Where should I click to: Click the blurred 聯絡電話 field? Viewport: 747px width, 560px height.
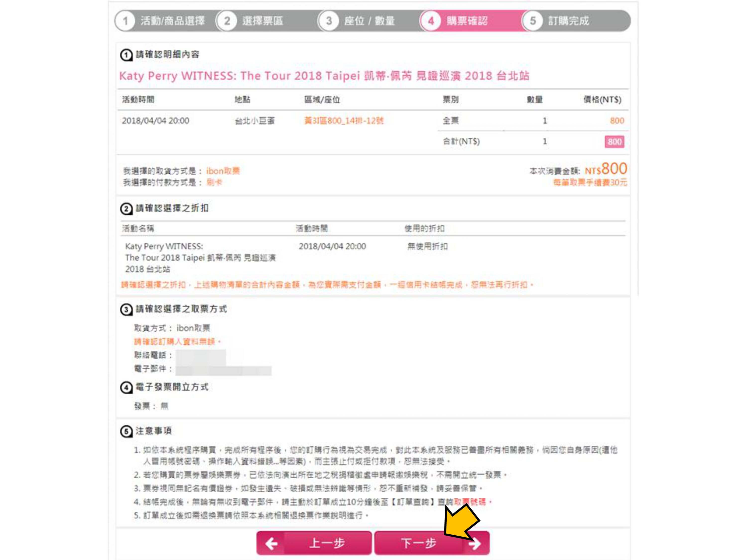[x=201, y=355]
